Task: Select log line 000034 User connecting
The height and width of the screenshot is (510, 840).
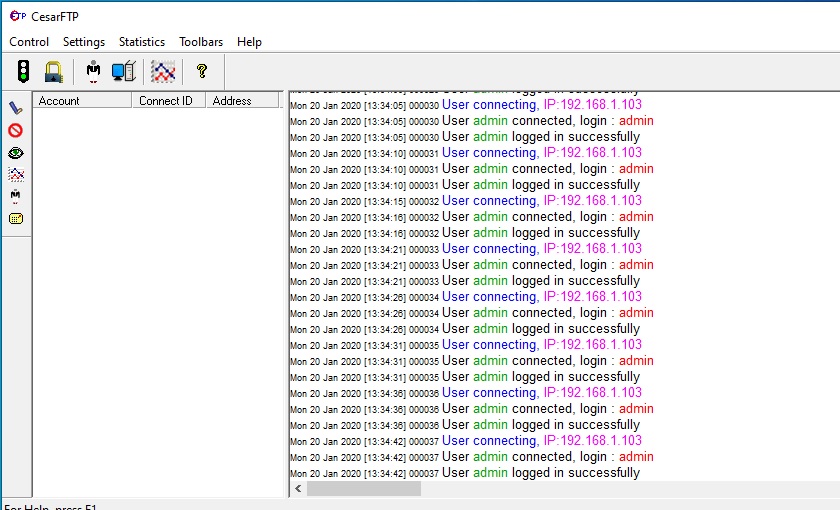Action: 466,297
